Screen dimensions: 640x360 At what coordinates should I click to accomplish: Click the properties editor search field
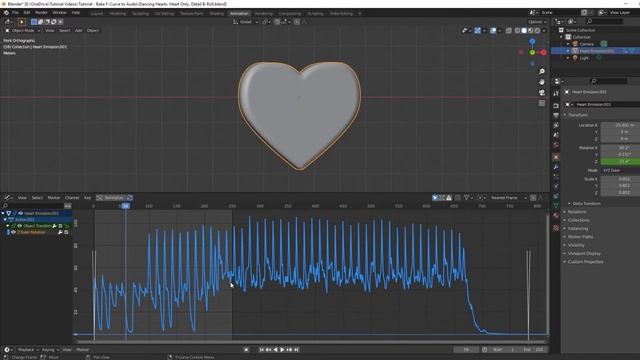click(608, 81)
